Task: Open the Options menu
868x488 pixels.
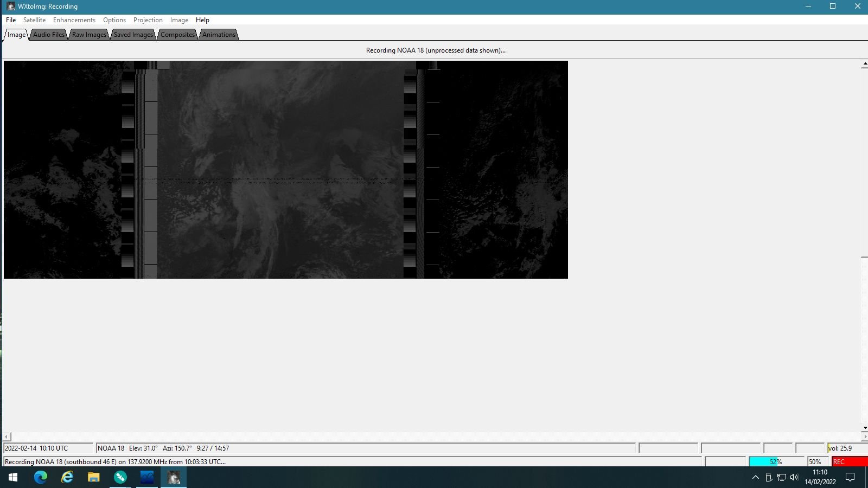Action: [114, 20]
